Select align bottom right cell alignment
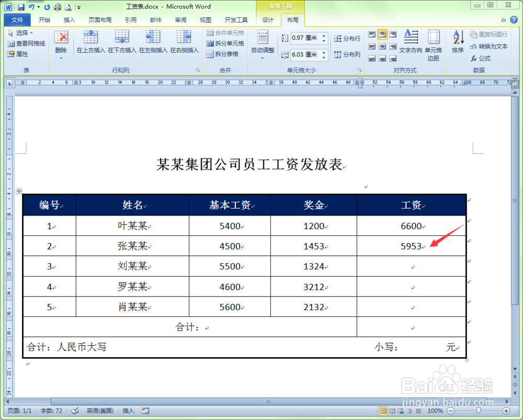The height and width of the screenshot is (420, 523). [393, 59]
